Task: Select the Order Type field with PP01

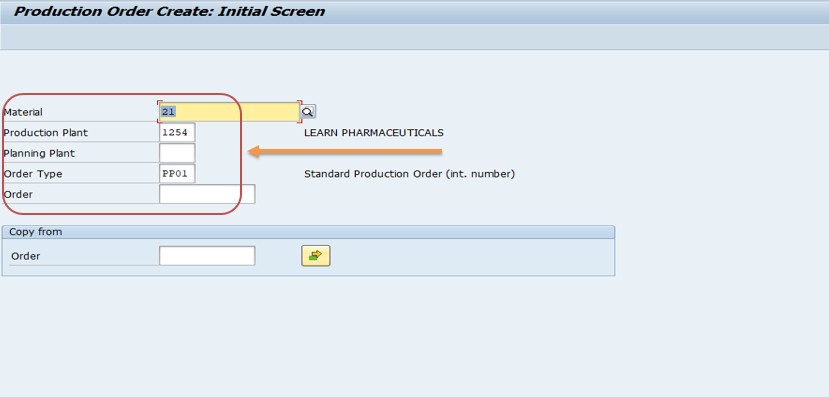Action: (177, 173)
